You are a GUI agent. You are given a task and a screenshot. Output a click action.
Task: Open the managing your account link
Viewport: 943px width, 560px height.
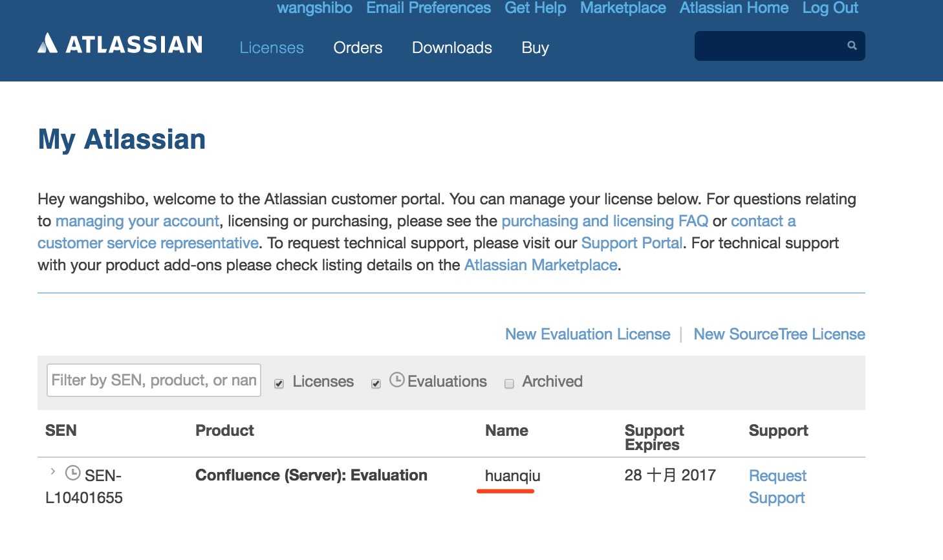pyautogui.click(x=137, y=221)
